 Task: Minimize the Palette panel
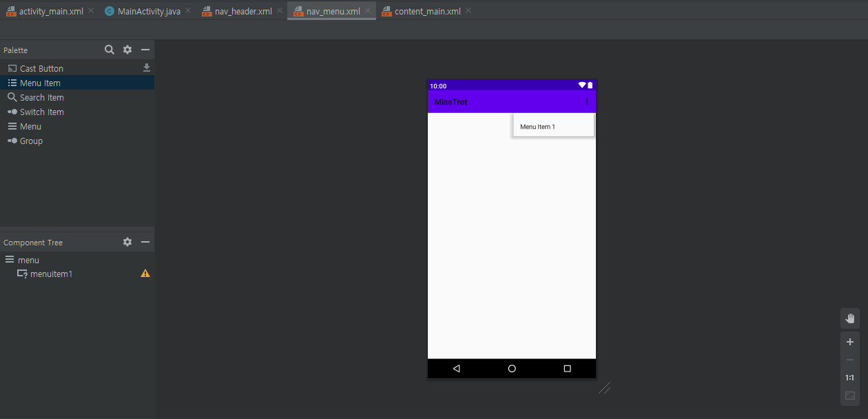[x=145, y=50]
